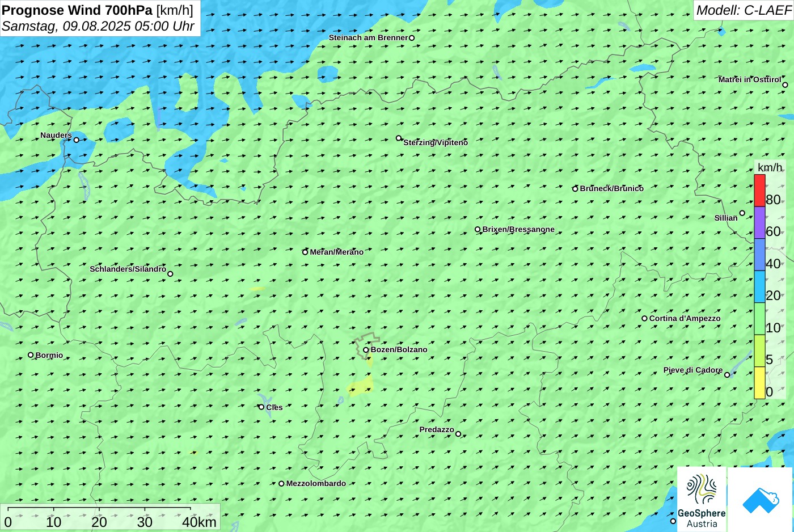The height and width of the screenshot is (532, 794).
Task: Select the "5" value on the legend
Action: pyautogui.click(x=769, y=360)
